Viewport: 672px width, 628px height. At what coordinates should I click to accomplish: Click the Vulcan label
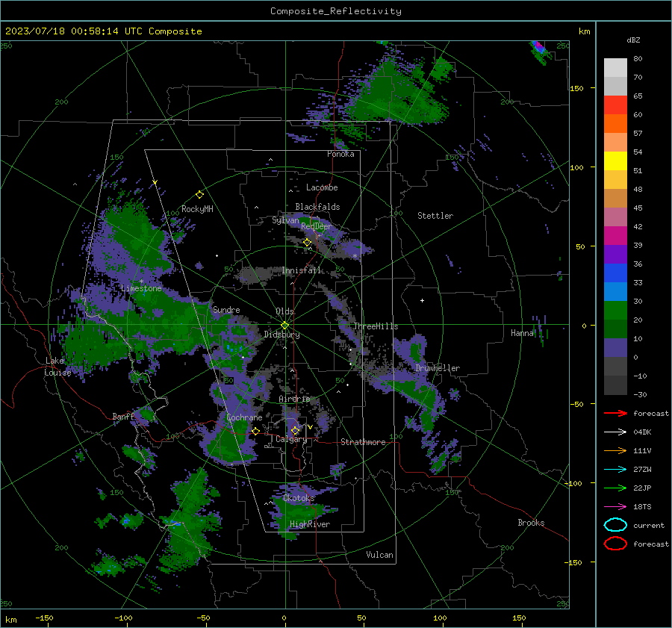click(x=379, y=555)
